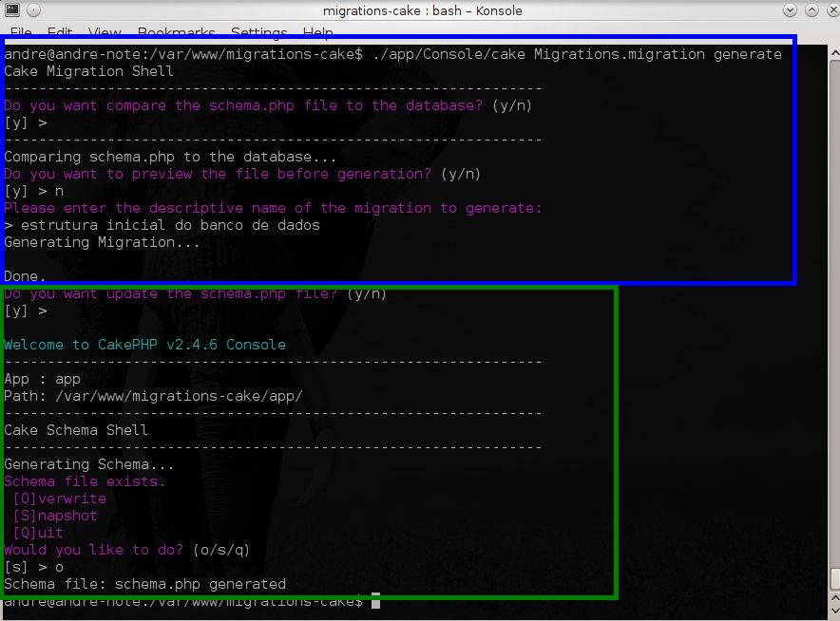Click the "Done." output line
Screen dimensions: 840x621
25,276
